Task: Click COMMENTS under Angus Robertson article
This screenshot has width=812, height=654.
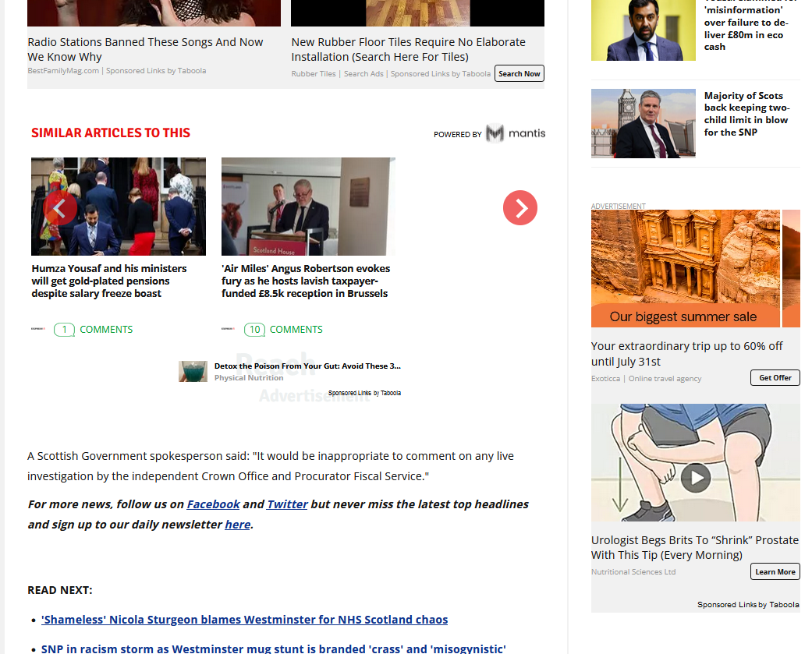Action: [296, 330]
